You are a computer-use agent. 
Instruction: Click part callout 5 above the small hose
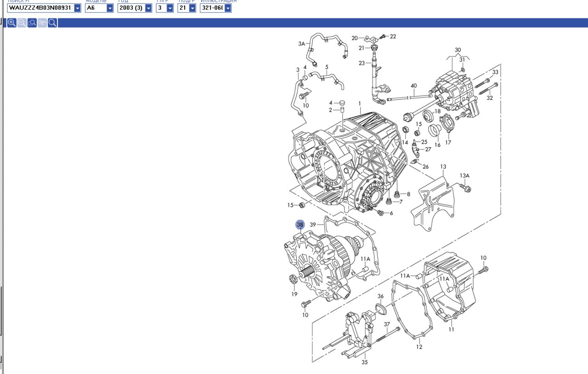pos(327,67)
